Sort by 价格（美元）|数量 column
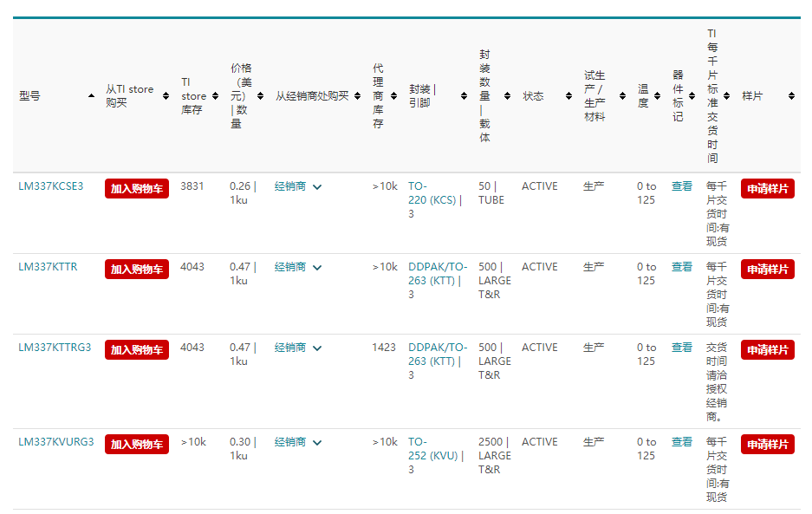The width and height of the screenshot is (812, 514). (x=261, y=96)
